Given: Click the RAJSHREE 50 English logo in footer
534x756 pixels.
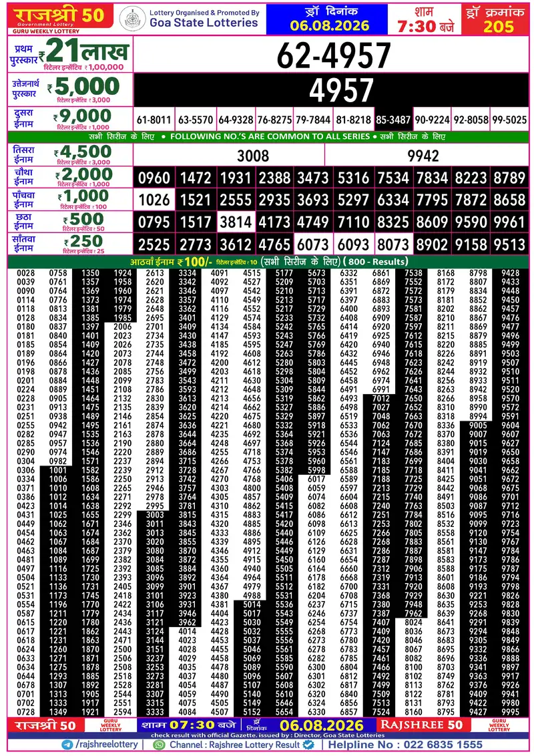Looking at the screenshot, I should [421, 725].
